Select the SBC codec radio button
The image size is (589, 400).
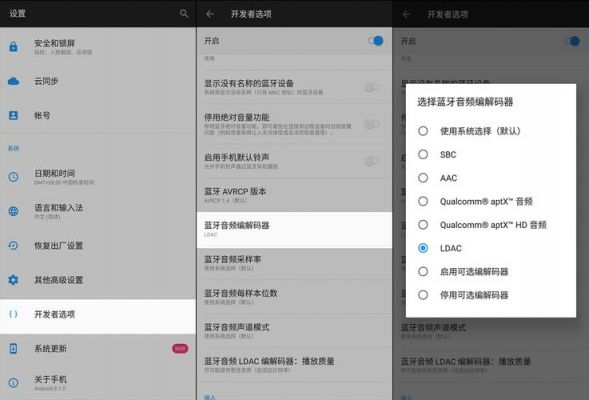coord(423,154)
